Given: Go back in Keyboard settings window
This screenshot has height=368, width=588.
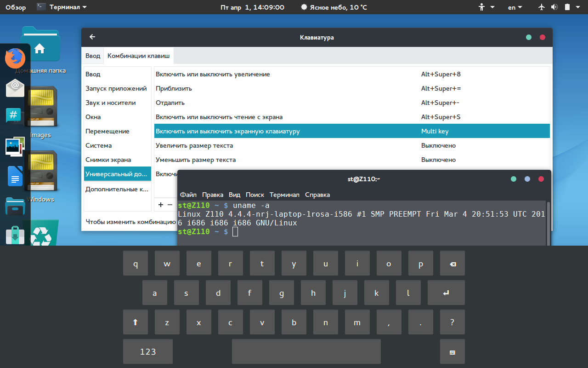Looking at the screenshot, I should [92, 37].
